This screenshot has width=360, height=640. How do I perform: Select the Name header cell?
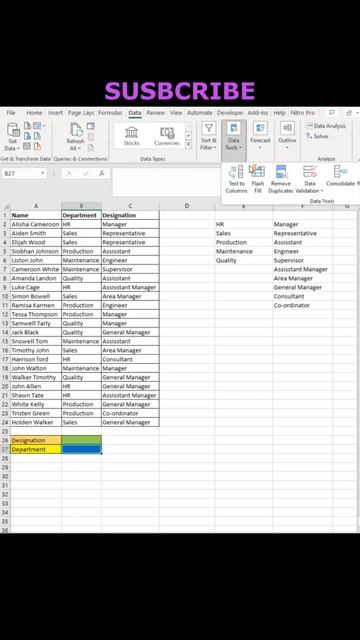click(36, 215)
